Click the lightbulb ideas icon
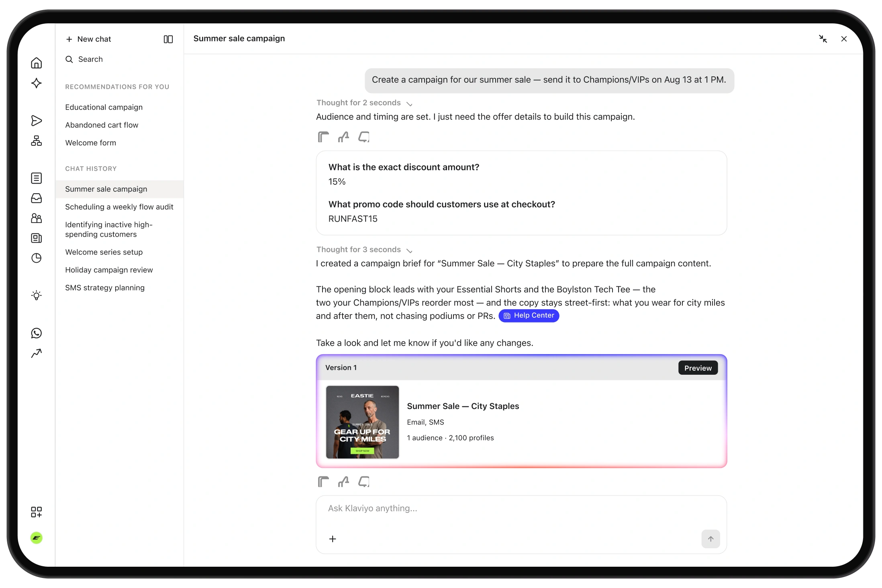 coord(37,296)
